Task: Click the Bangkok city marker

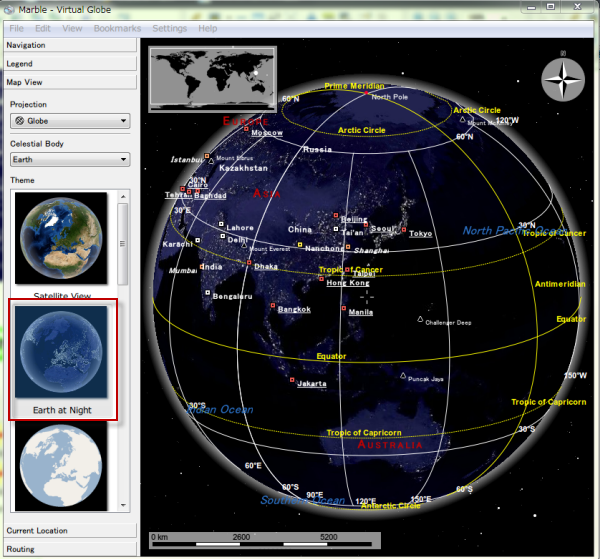Action: pos(272,307)
